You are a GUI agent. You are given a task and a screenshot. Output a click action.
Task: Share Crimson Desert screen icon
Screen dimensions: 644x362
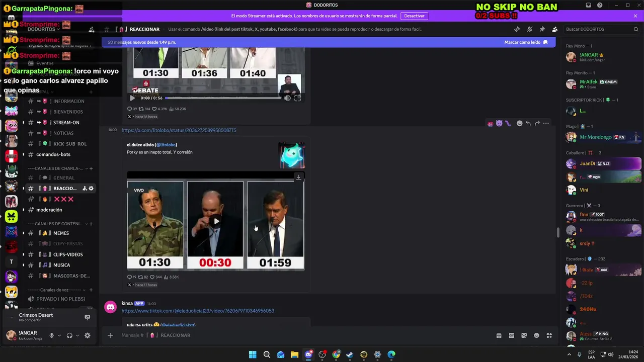[87, 317]
